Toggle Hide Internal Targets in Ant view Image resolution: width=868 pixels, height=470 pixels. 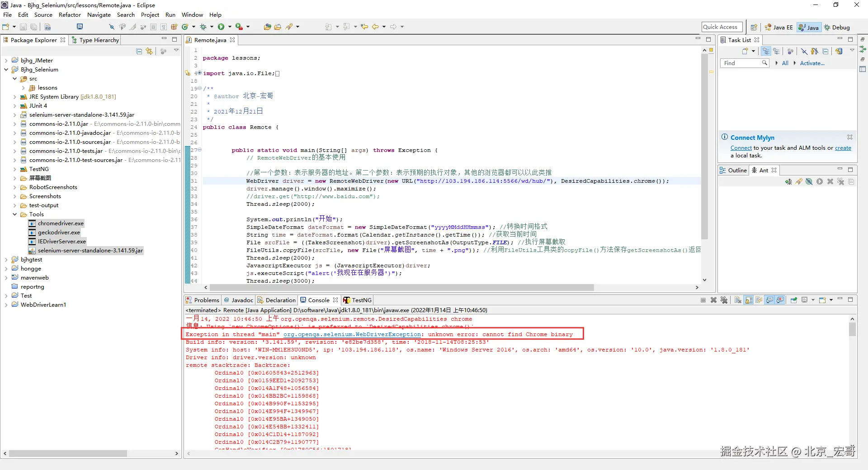(809, 182)
